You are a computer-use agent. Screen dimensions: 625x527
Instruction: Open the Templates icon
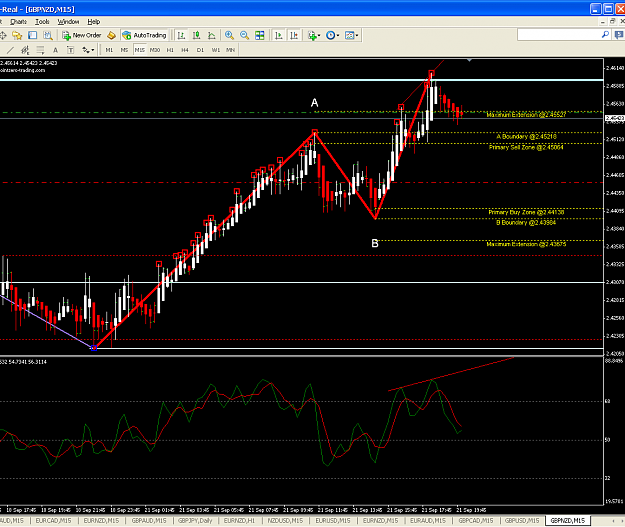pos(349,35)
